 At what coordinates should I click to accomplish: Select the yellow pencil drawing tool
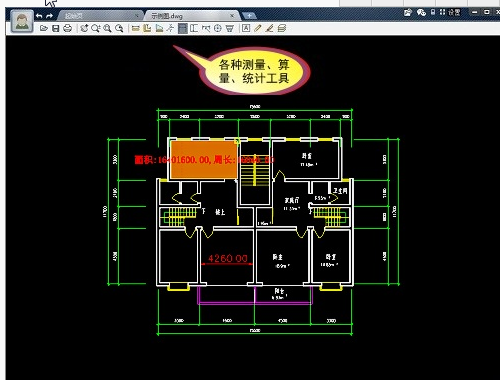coord(258,28)
